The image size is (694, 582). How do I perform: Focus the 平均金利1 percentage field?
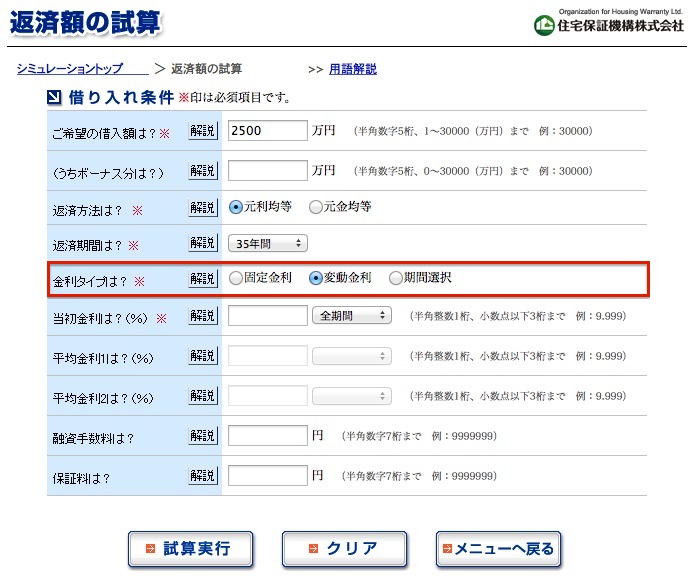(x=268, y=356)
